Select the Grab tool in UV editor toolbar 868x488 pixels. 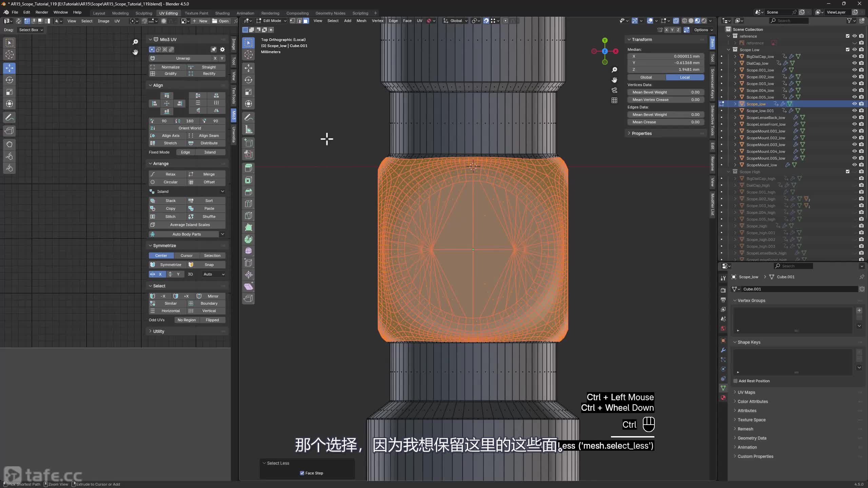coord(9,144)
